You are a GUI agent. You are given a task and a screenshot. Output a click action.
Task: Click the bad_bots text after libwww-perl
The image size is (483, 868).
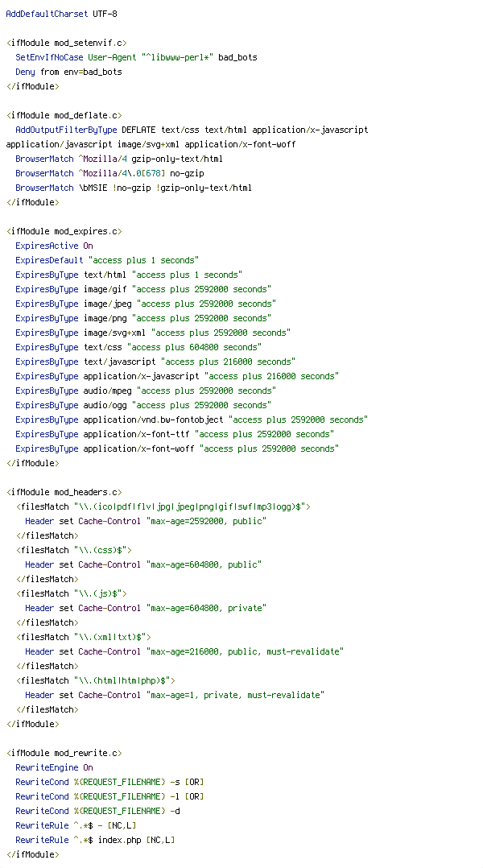(x=237, y=58)
